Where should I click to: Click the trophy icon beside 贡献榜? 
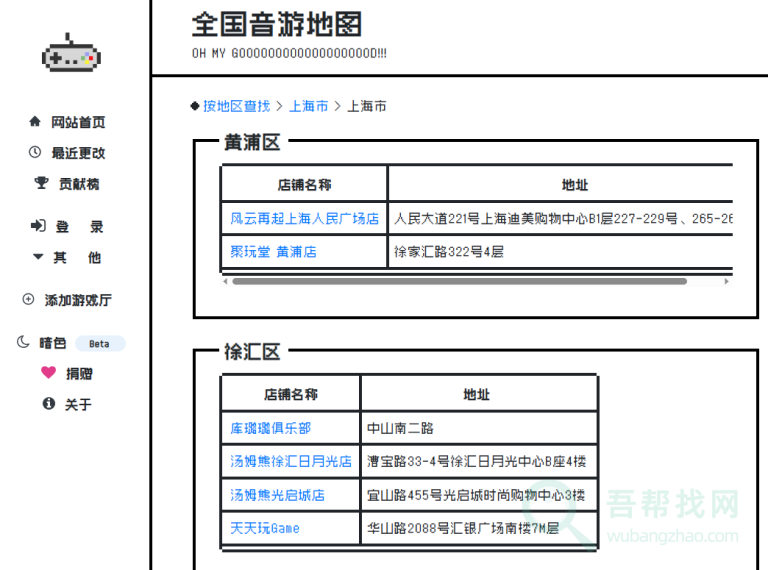point(41,184)
